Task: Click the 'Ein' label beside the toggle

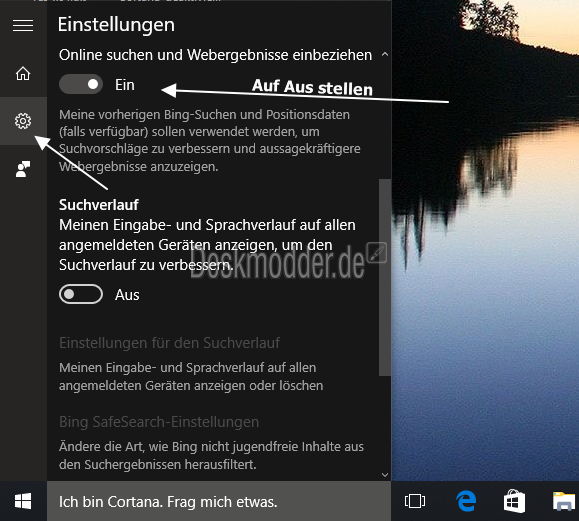Action: pyautogui.click(x=125, y=85)
